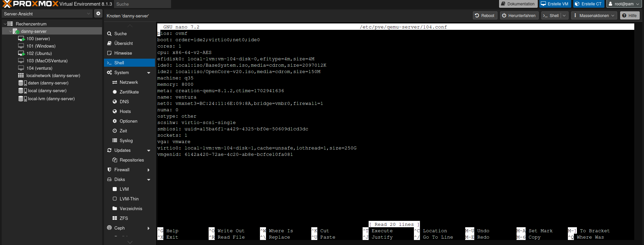Open localnetwork (danny-server) grid icon

tap(21, 75)
